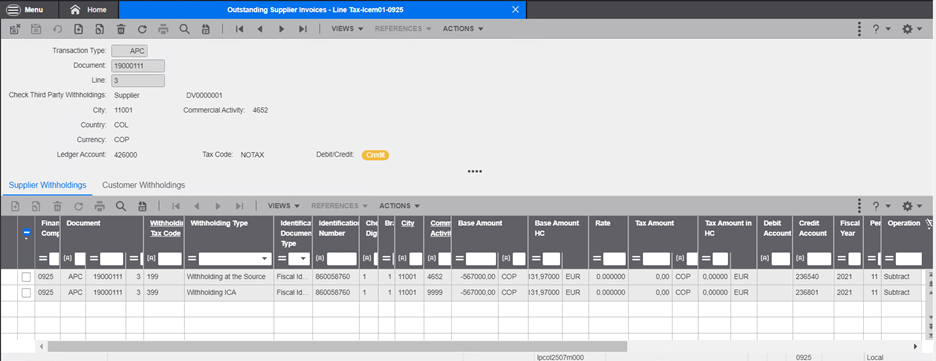Click the print icon in top toolbar
936x361 pixels.
[x=164, y=29]
